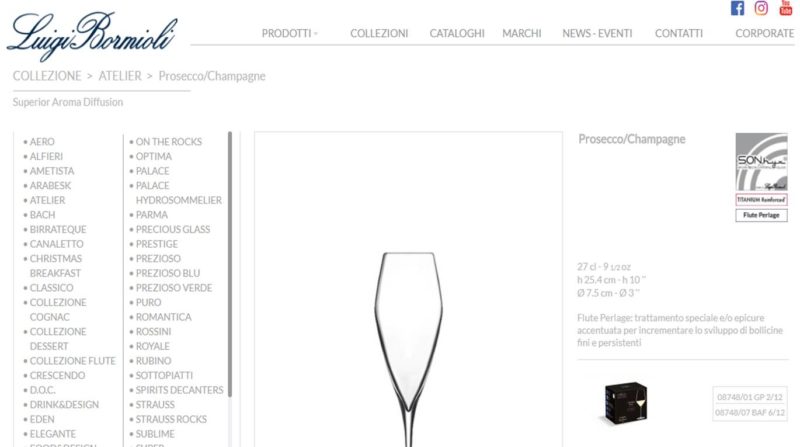Click the Titanium Reinforced badge

(x=761, y=200)
